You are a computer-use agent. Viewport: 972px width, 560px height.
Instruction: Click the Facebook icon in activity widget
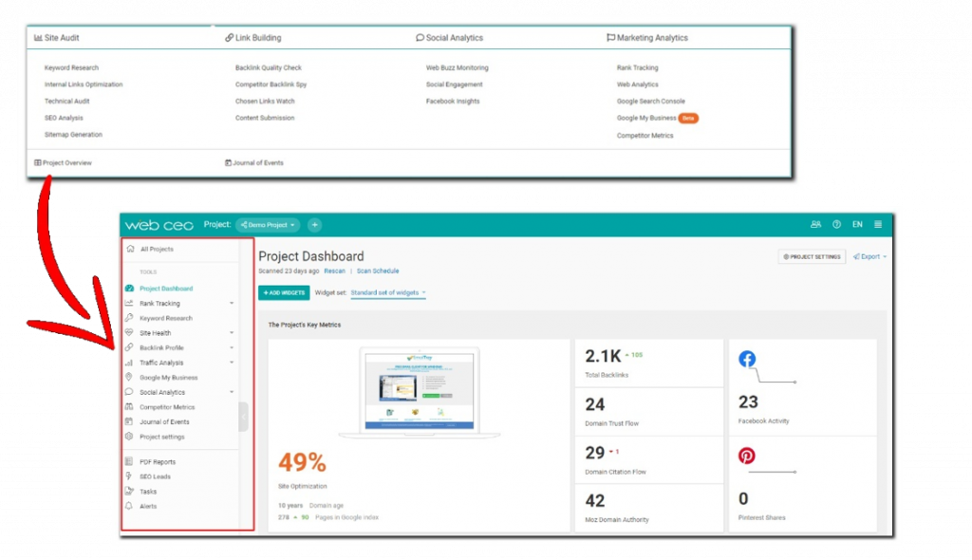click(747, 359)
